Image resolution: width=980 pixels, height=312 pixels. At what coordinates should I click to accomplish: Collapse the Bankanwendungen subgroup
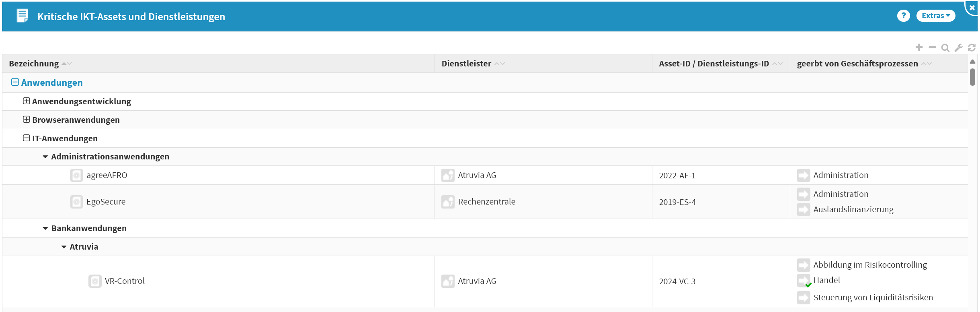click(x=45, y=228)
